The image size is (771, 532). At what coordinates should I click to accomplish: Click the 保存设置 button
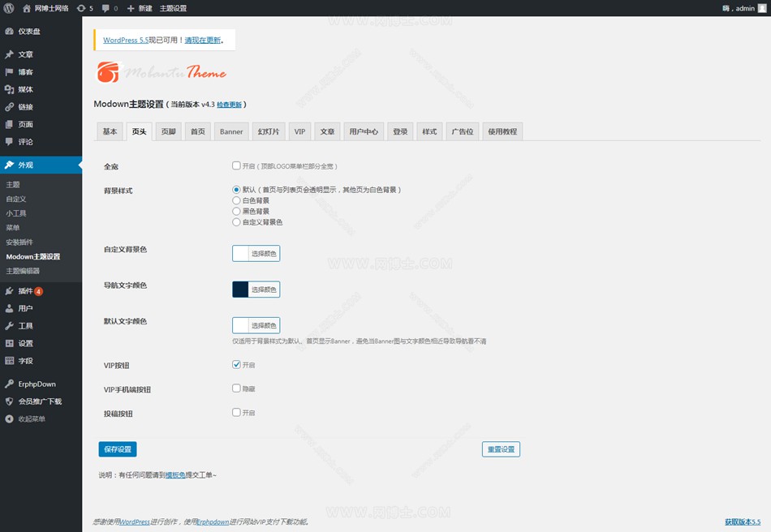tap(118, 449)
